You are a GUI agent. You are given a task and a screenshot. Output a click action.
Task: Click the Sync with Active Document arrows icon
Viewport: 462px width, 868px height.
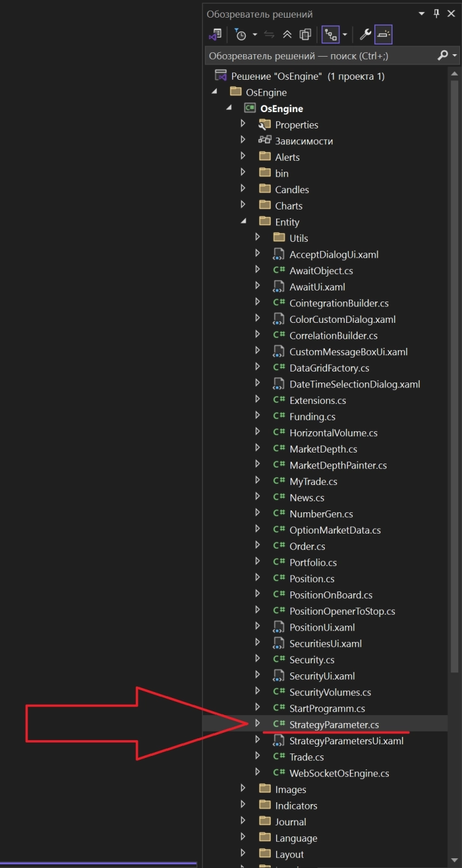click(x=269, y=35)
